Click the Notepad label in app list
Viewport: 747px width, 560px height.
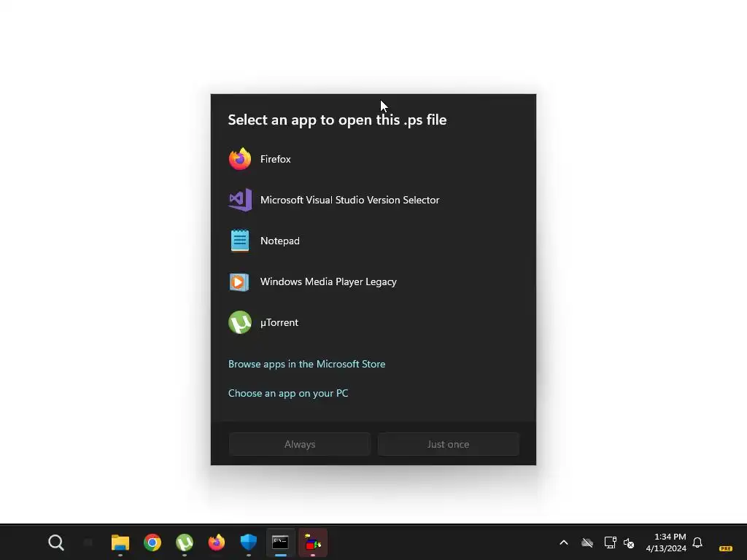click(280, 241)
